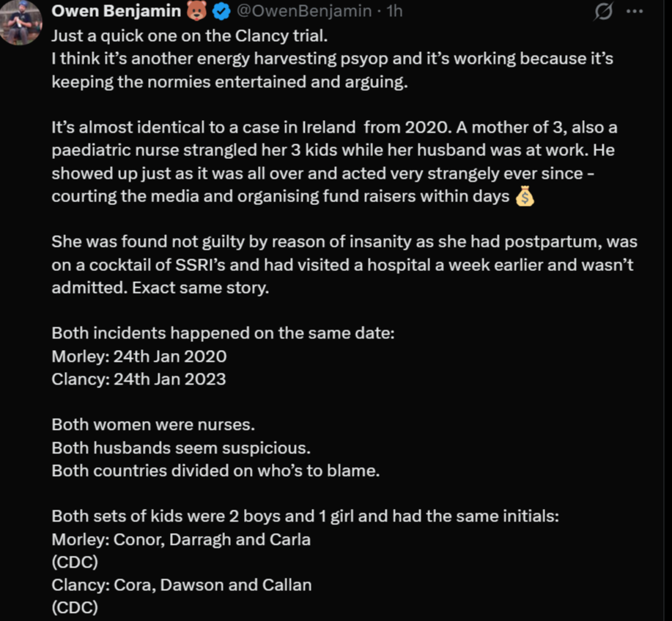Click the bear emoji beside the name
672x621 pixels.
tap(196, 11)
